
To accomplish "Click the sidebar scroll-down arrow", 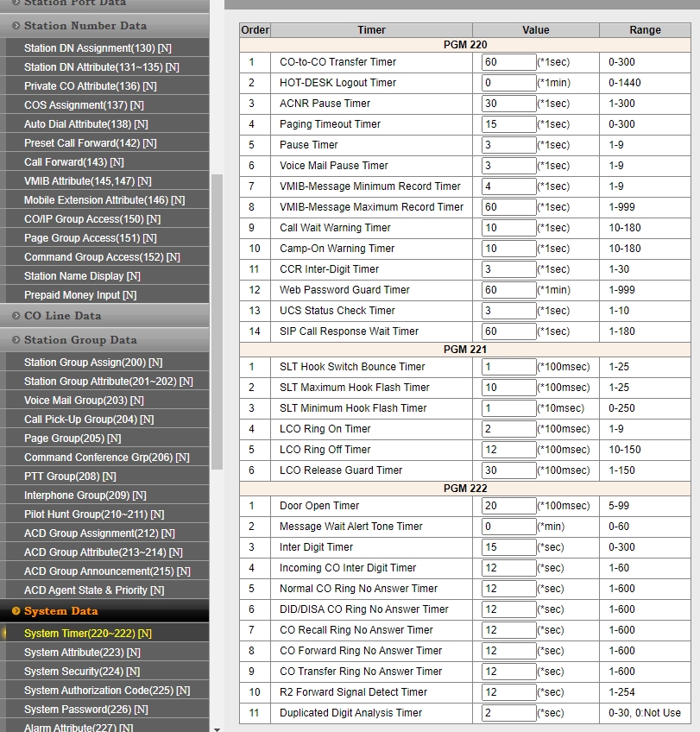I will (x=217, y=728).
